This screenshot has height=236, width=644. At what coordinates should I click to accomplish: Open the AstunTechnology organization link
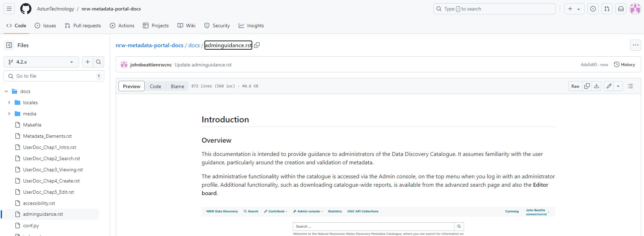pos(56,9)
